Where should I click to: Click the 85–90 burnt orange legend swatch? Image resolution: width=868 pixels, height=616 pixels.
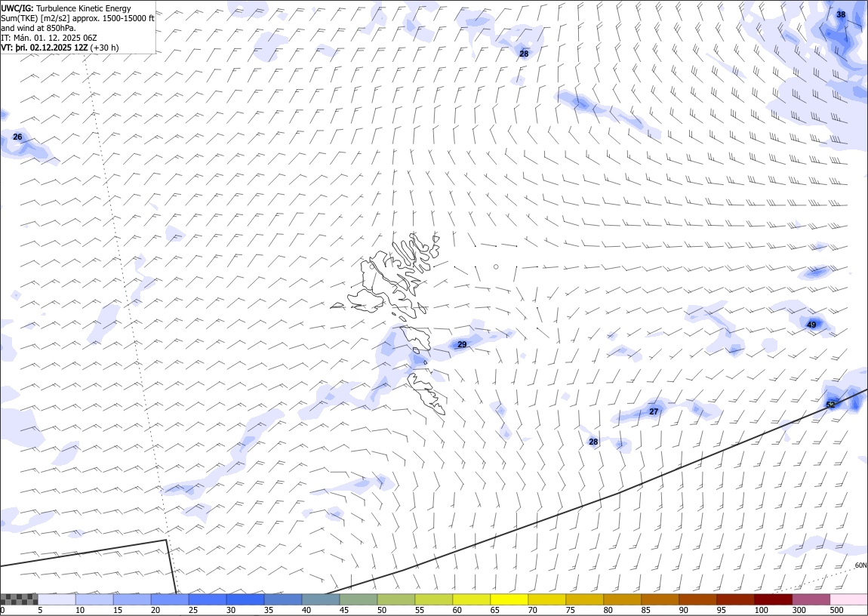[x=660, y=599]
